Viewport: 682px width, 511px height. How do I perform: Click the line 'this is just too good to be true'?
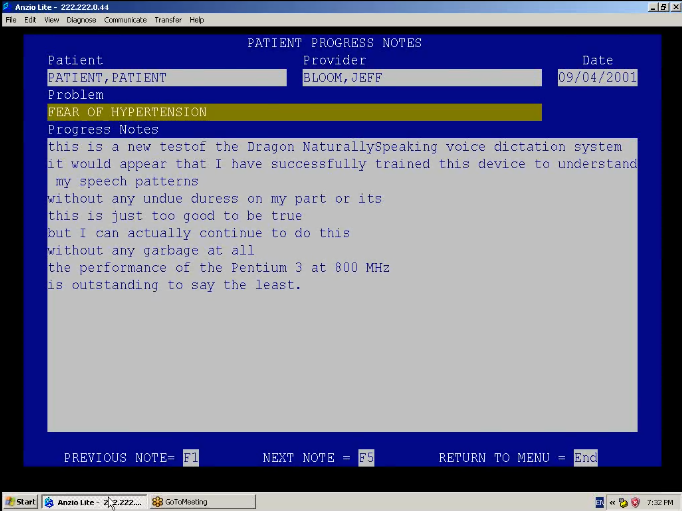175,216
